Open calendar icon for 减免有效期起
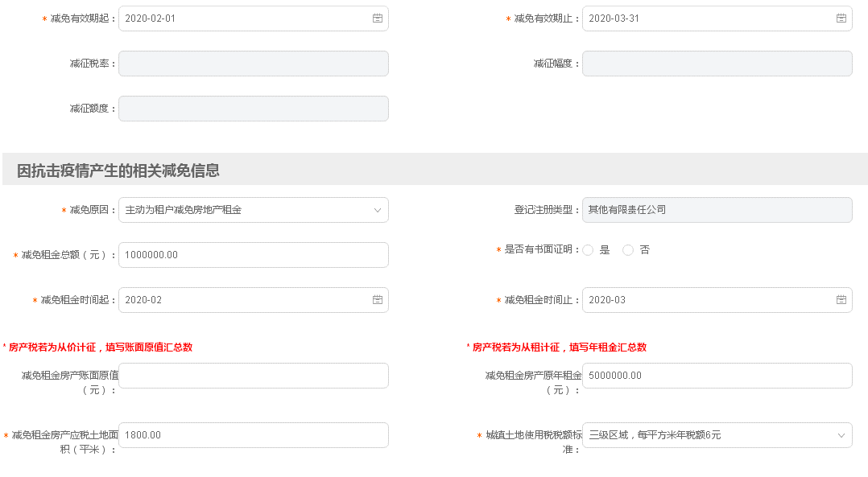868x477 pixels. pos(378,19)
